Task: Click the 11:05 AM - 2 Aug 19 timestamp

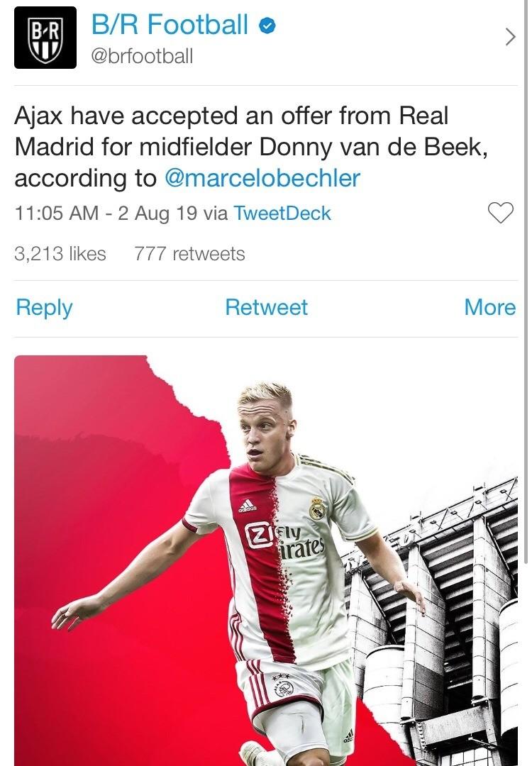Action: pos(106,213)
